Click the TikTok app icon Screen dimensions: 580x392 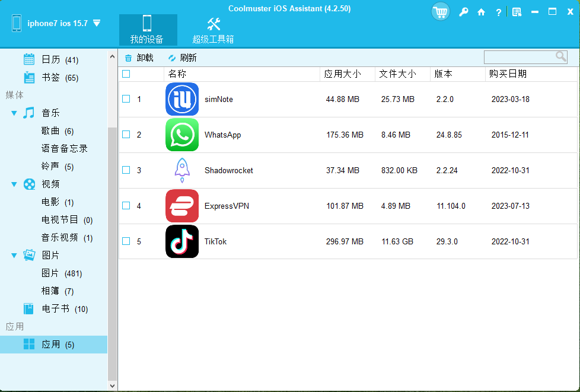[182, 241]
